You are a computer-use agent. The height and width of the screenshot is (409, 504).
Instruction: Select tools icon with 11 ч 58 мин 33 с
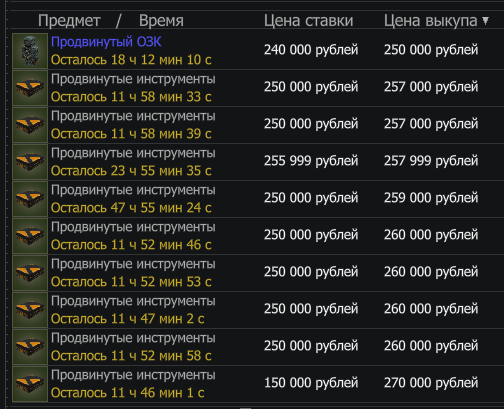coord(30,88)
